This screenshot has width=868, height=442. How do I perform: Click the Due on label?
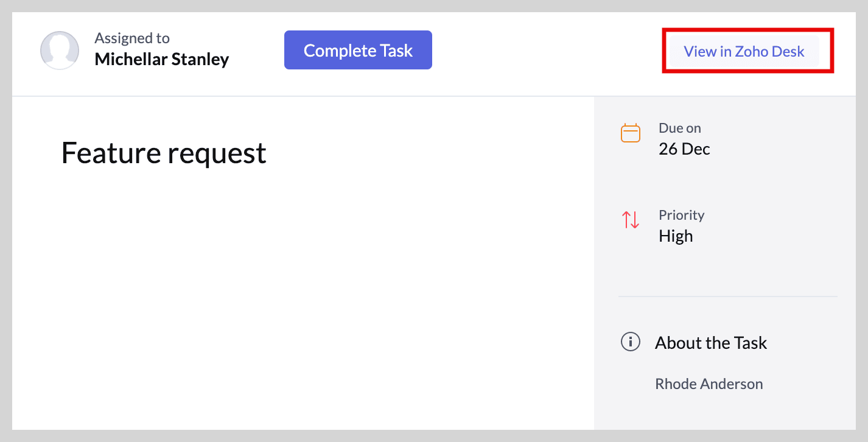coord(679,128)
